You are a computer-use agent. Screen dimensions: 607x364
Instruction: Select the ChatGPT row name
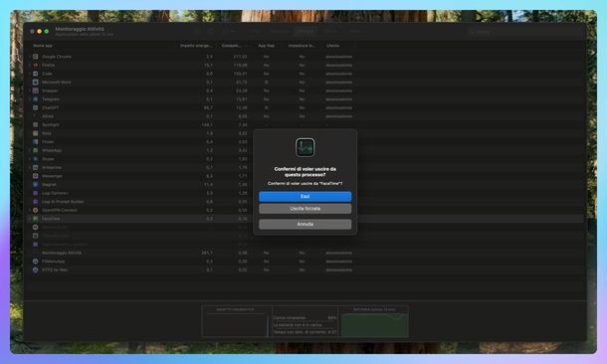tap(51, 107)
